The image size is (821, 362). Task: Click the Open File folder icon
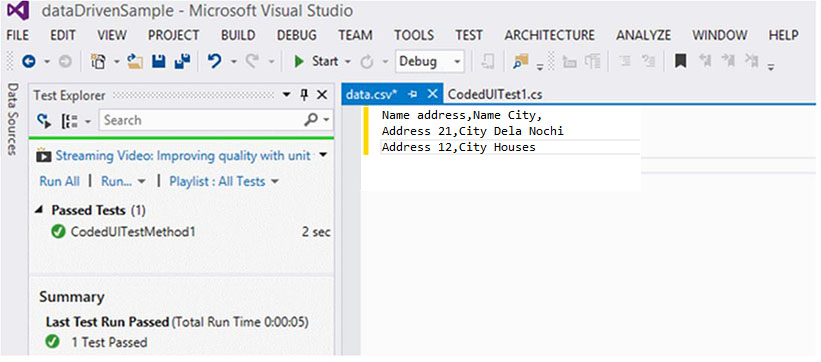click(x=135, y=61)
